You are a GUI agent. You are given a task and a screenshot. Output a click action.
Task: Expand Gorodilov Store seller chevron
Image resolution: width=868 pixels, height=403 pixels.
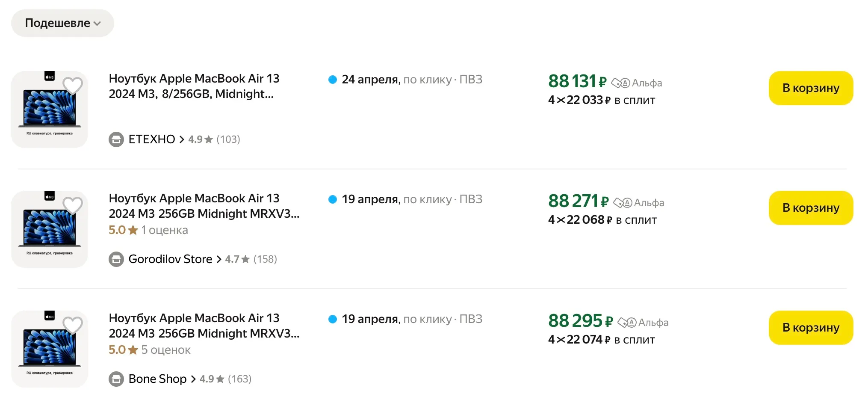pos(219,259)
